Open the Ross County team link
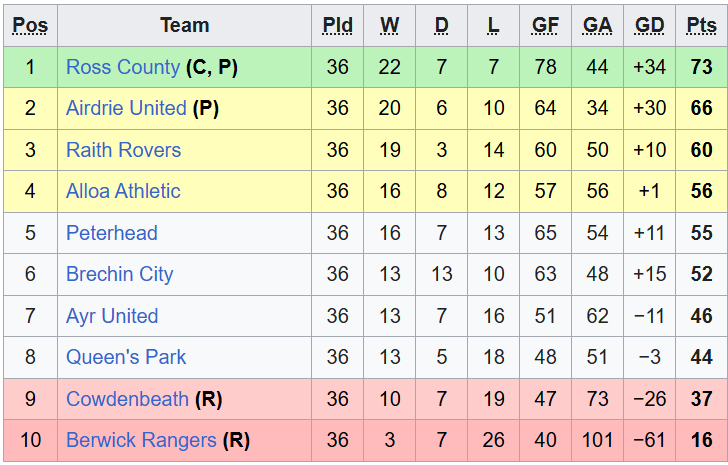This screenshot has height=465, width=728. point(123,67)
